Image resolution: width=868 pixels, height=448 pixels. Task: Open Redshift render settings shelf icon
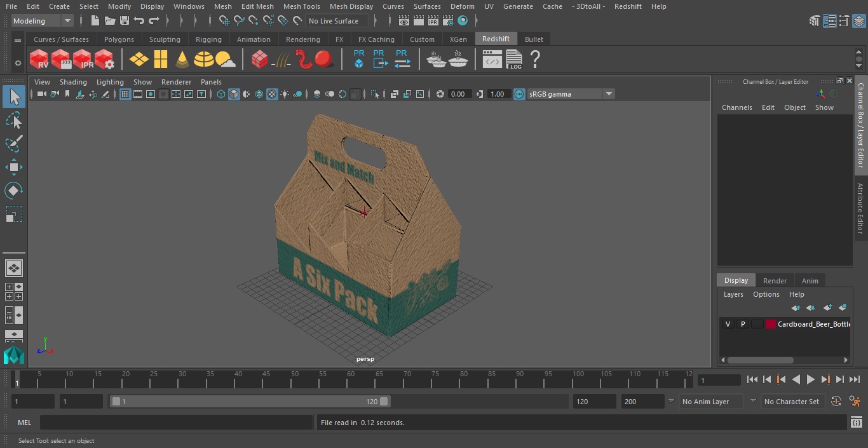(x=104, y=60)
